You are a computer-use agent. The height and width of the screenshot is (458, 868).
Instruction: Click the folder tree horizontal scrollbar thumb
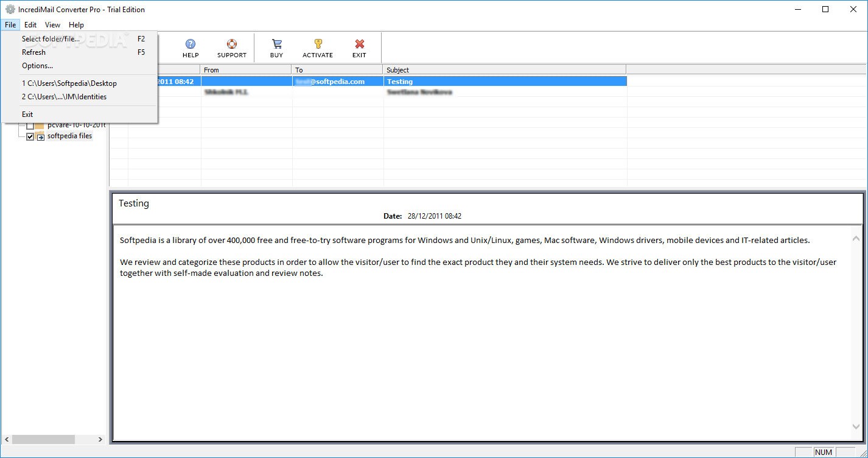(x=43, y=439)
